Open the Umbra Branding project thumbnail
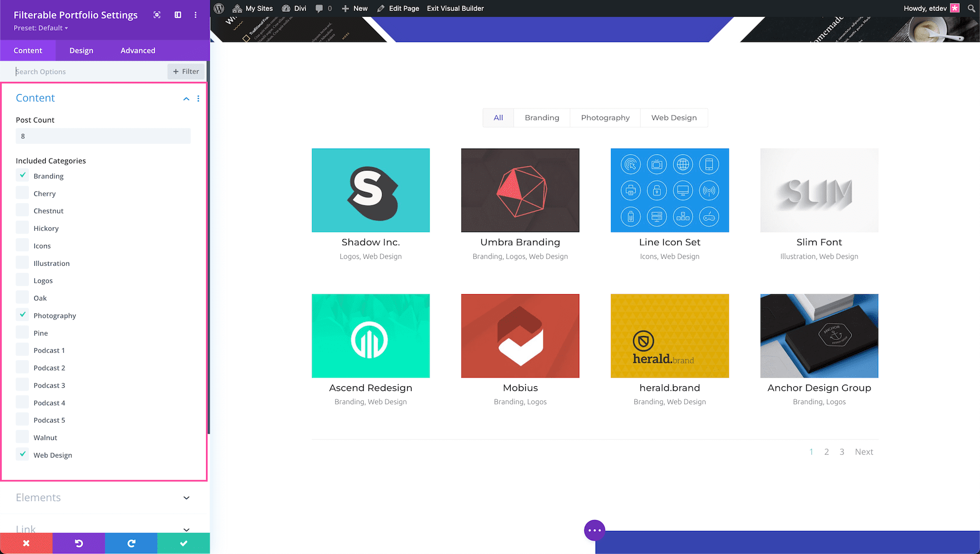 tap(520, 190)
